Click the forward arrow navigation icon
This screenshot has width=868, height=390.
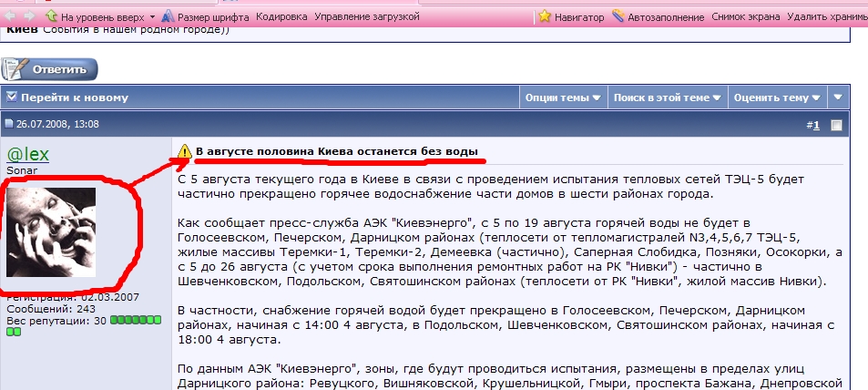[x=29, y=16]
